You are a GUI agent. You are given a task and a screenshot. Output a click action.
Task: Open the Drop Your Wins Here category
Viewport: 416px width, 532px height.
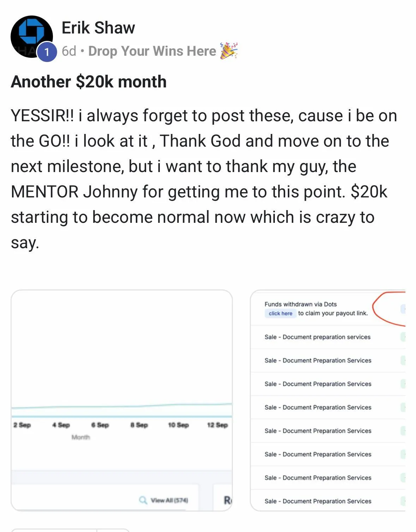(152, 51)
